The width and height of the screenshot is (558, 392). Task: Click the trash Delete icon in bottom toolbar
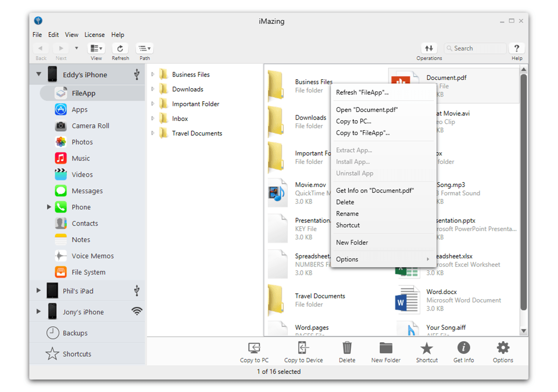(347, 348)
